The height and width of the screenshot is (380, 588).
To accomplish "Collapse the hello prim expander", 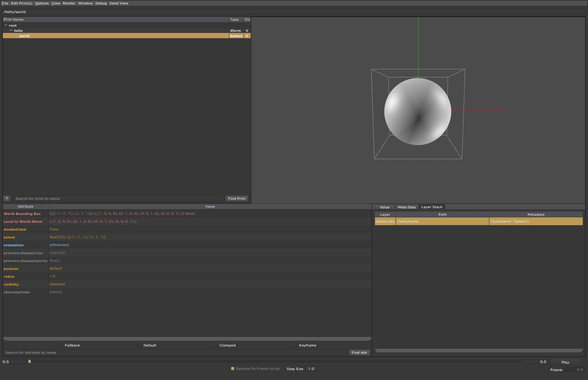I will tap(11, 31).
